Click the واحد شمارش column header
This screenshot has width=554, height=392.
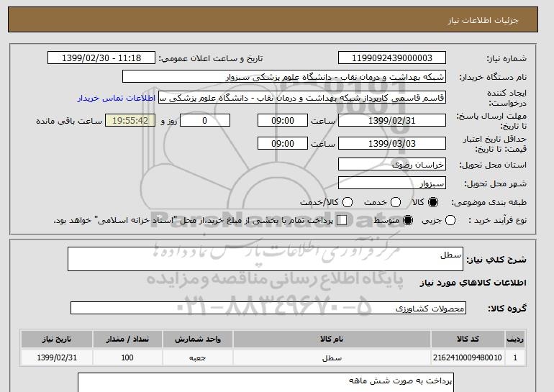point(198,339)
